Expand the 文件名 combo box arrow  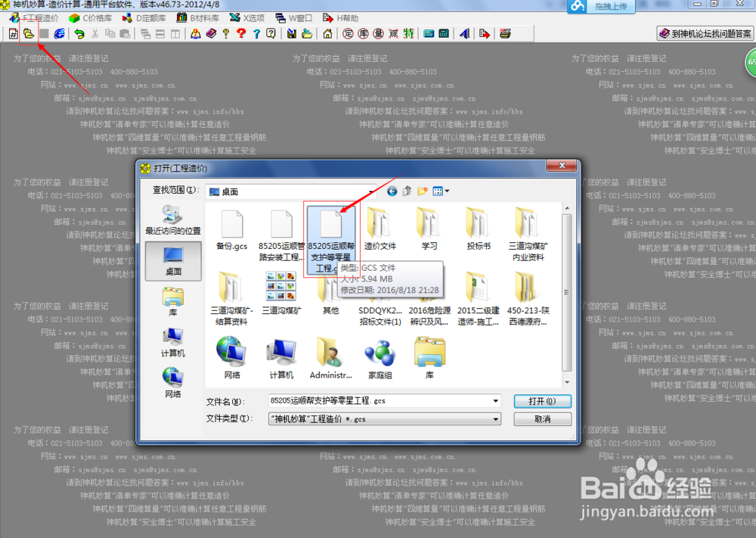(496, 401)
